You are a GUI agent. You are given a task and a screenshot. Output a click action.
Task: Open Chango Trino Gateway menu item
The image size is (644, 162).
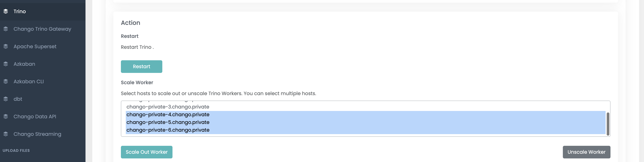click(x=43, y=29)
